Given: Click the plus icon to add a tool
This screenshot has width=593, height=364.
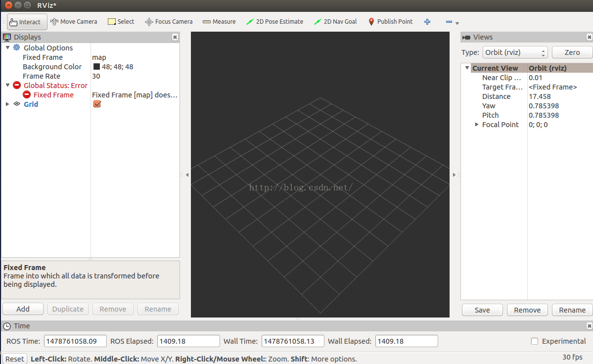Looking at the screenshot, I should point(427,21).
